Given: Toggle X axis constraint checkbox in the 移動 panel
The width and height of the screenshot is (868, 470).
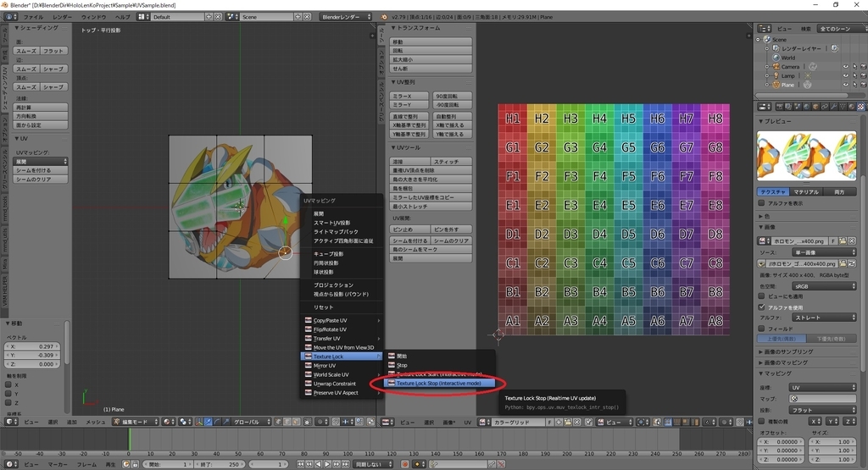Looking at the screenshot, I should tap(8, 384).
